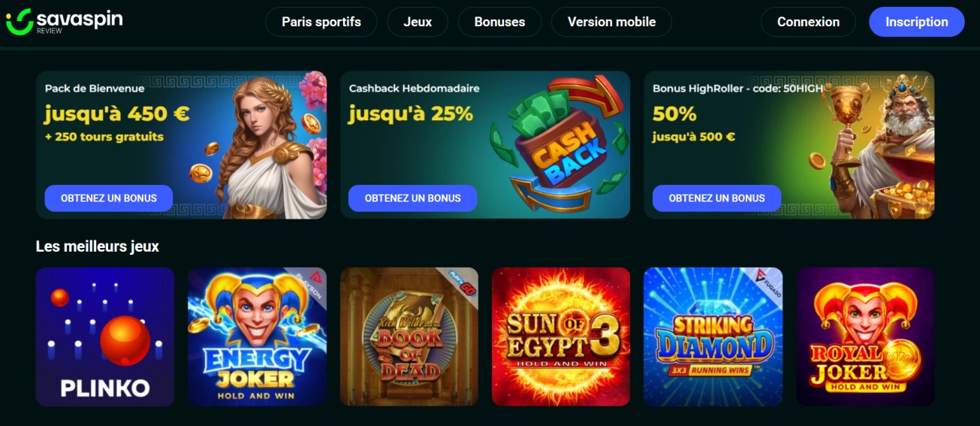Screen dimensions: 980x426
Task: Click the Inscription button
Action: point(917,22)
